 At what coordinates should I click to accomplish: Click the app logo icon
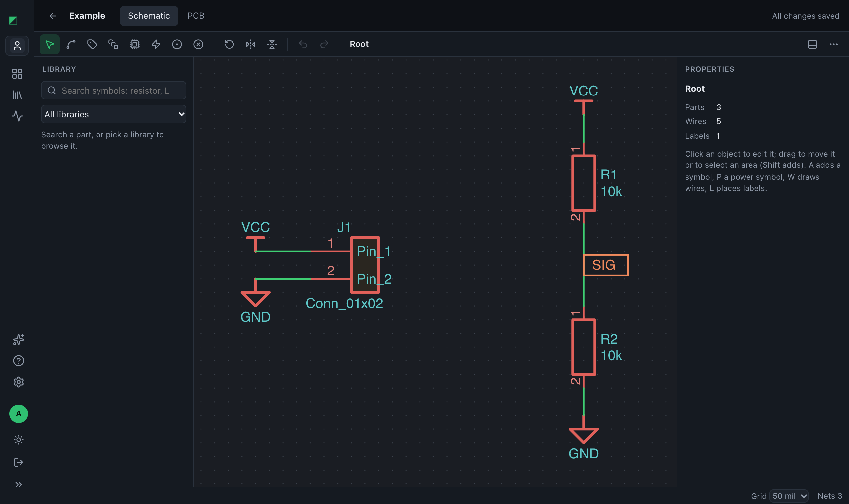(13, 20)
